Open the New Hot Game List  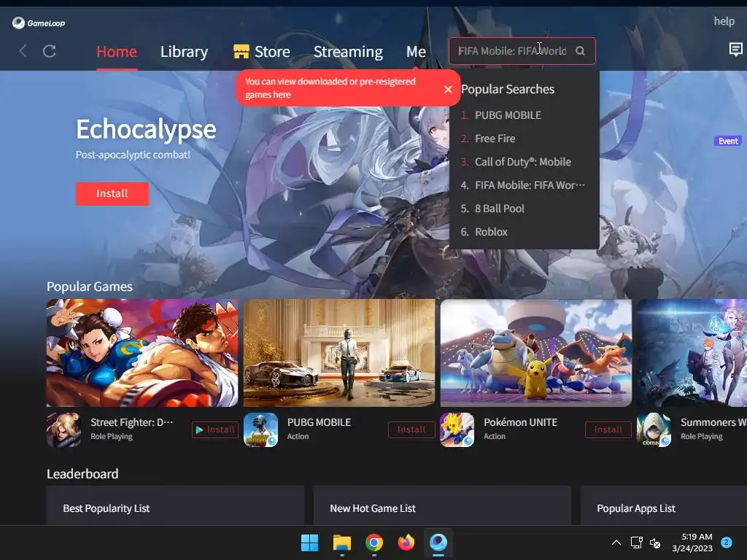click(373, 508)
